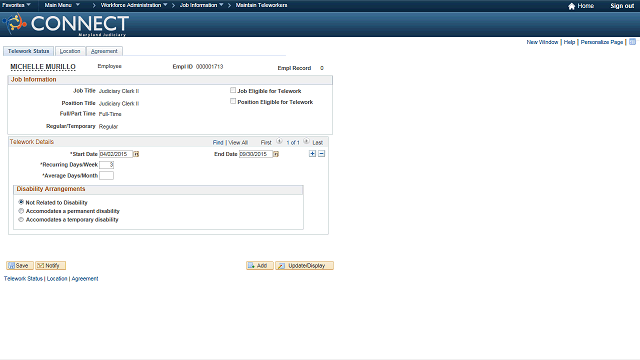Click the Start Date input field
Screen dimensions: 640x360
point(116,154)
